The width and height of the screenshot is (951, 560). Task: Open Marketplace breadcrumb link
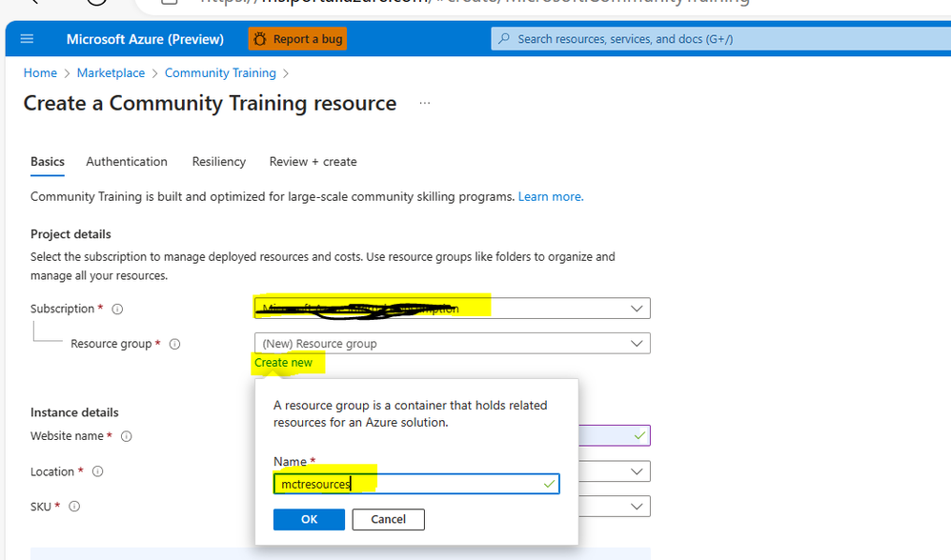(x=111, y=72)
